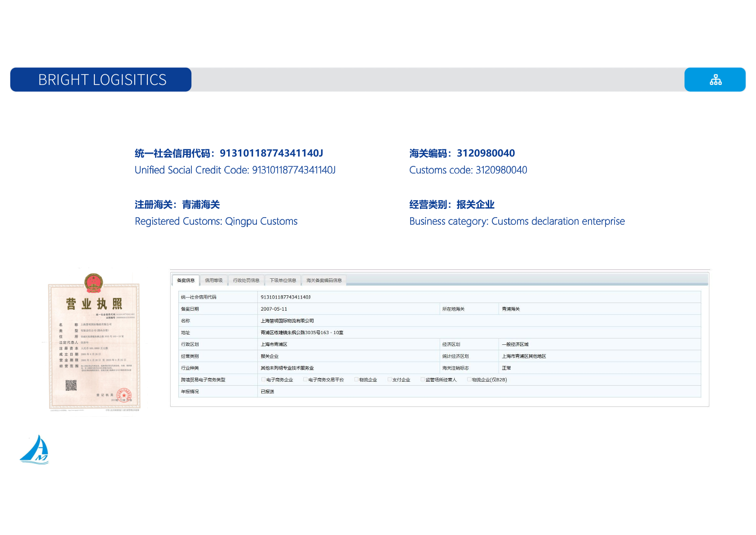Enable the 电子商务交易平台 checkbox

click(305, 379)
